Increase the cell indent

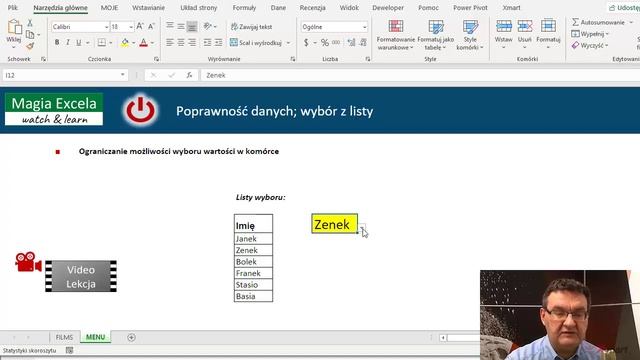[218, 42]
